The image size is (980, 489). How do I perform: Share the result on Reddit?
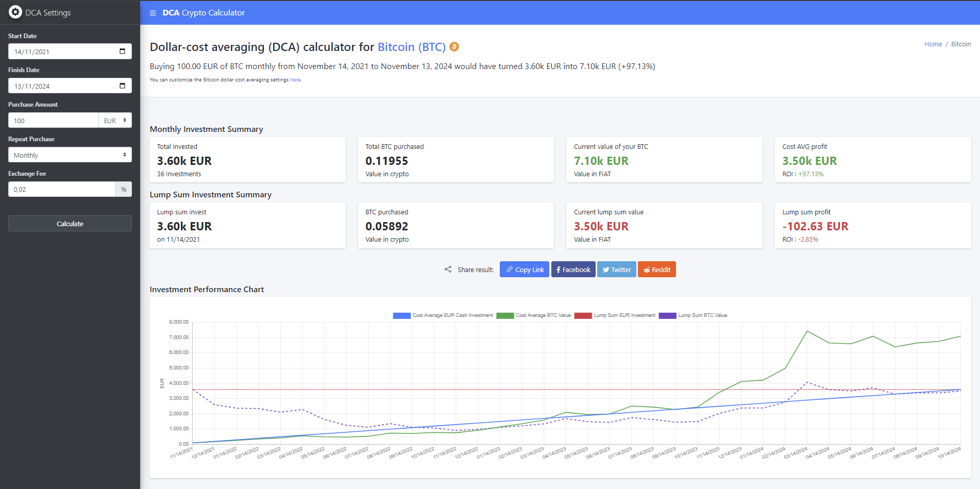click(x=656, y=269)
